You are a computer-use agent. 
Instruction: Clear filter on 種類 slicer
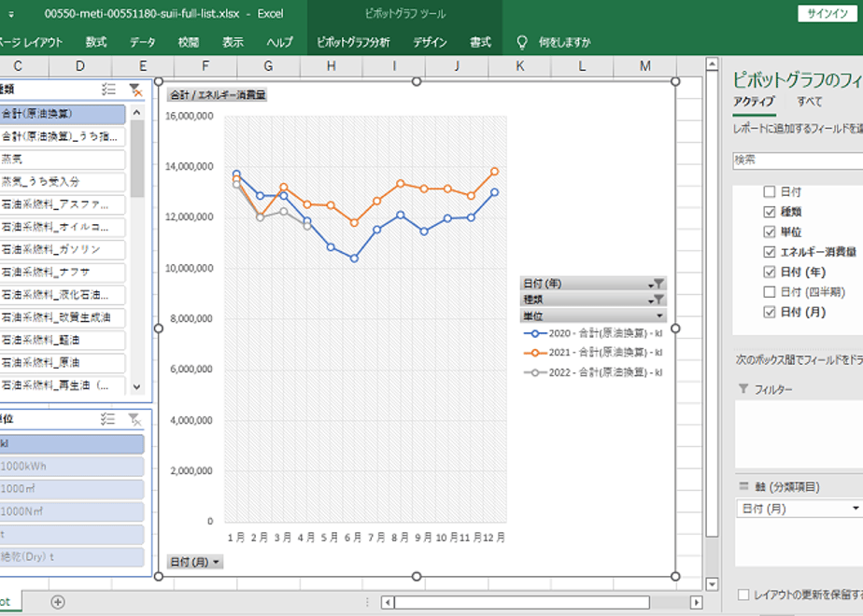pos(135,90)
